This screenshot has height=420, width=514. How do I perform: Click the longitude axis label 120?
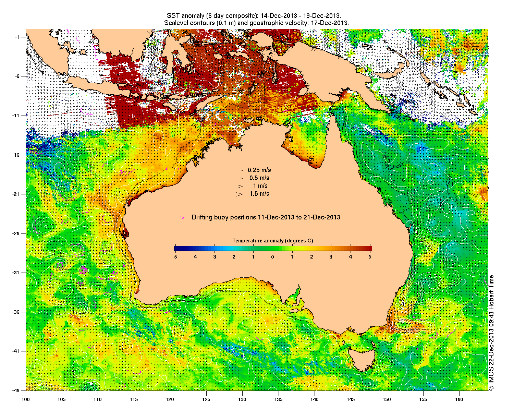[170, 399]
